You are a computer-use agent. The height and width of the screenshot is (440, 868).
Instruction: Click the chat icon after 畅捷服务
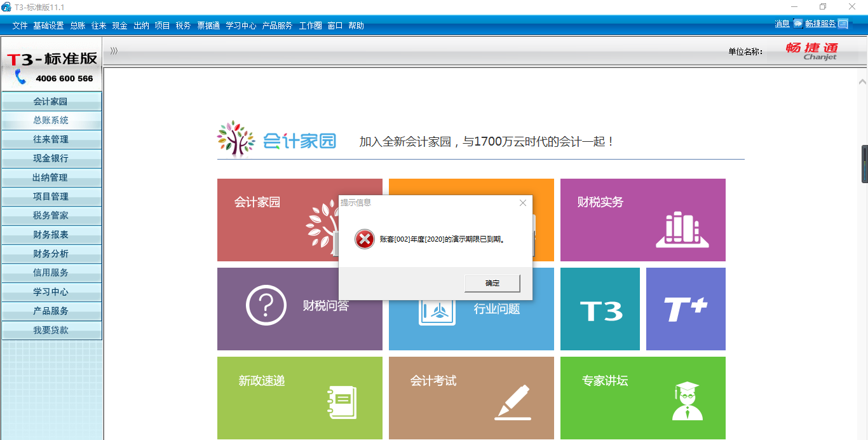(x=843, y=24)
